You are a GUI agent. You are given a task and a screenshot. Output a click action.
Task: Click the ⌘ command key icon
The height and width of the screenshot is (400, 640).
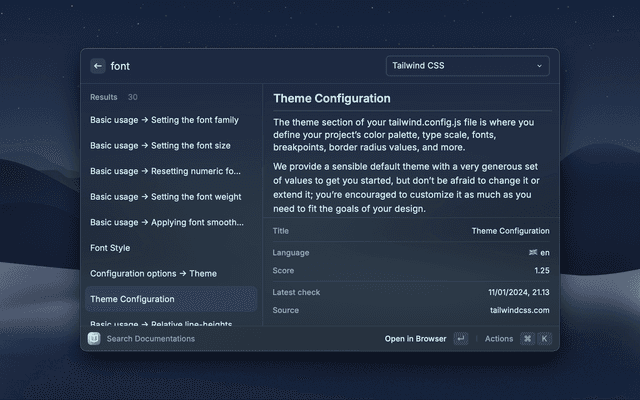527,339
